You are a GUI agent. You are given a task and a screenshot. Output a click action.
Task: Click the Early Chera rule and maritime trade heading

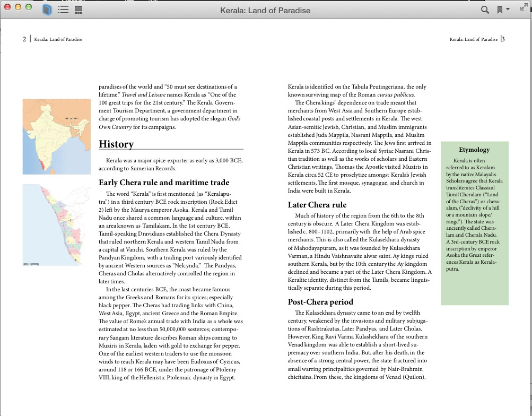pyautogui.click(x=164, y=183)
